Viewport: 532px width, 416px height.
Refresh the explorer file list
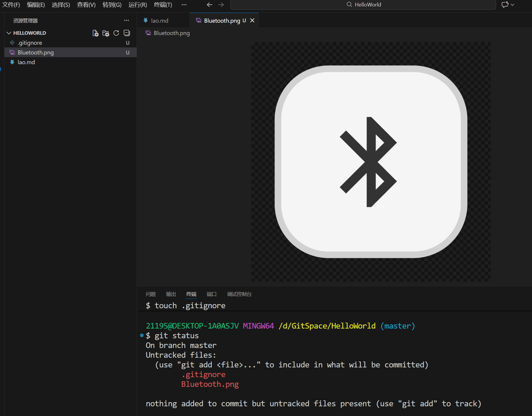(x=116, y=33)
